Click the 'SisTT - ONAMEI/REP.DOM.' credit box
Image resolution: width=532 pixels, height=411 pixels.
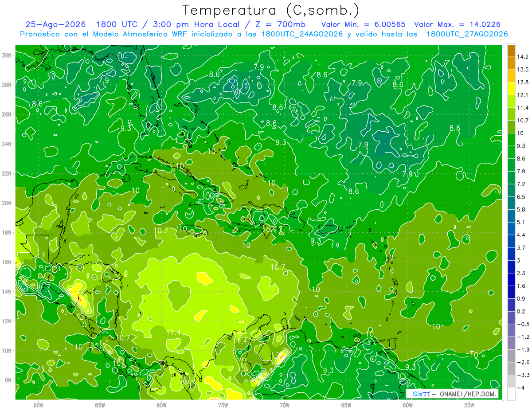point(452,394)
